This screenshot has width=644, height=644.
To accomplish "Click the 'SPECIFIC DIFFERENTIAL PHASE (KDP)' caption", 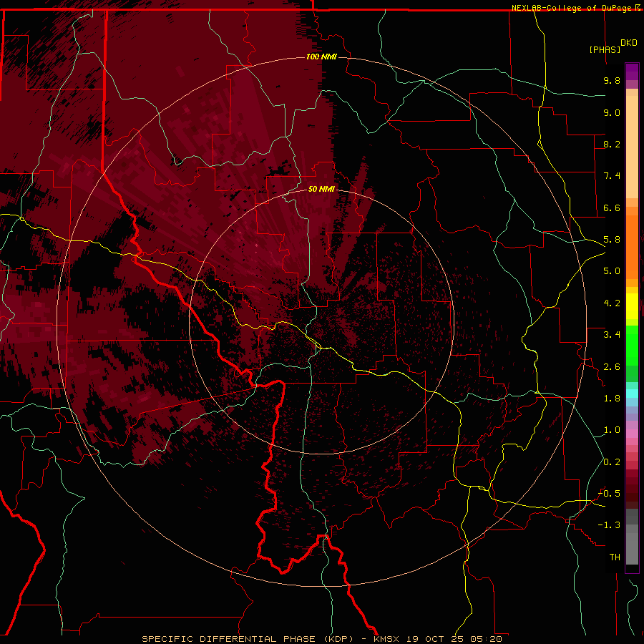I will [248, 639].
